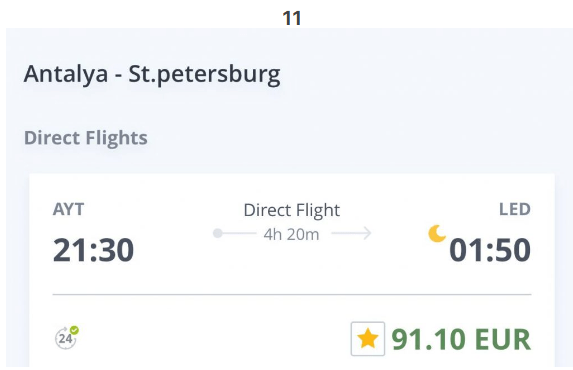The image size is (573, 370).
Task: Click the divider line above the price
Action: 292,294
